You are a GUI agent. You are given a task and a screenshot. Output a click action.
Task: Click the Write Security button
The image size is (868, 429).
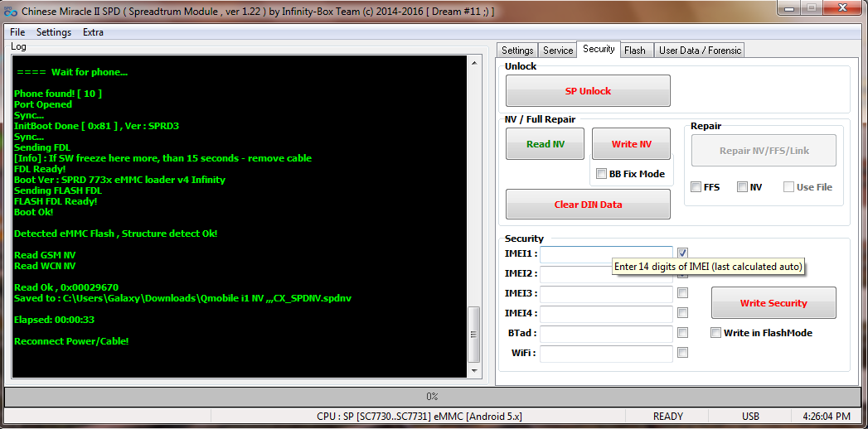point(773,303)
